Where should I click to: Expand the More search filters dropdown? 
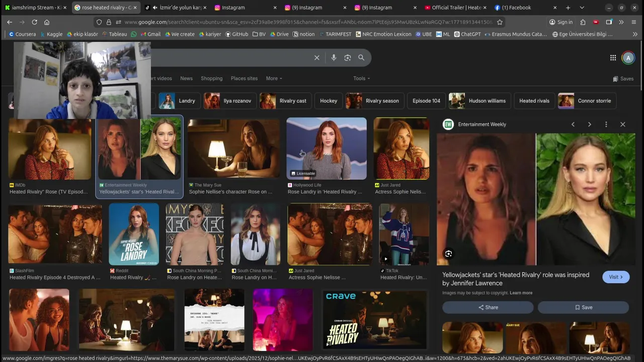[274, 78]
